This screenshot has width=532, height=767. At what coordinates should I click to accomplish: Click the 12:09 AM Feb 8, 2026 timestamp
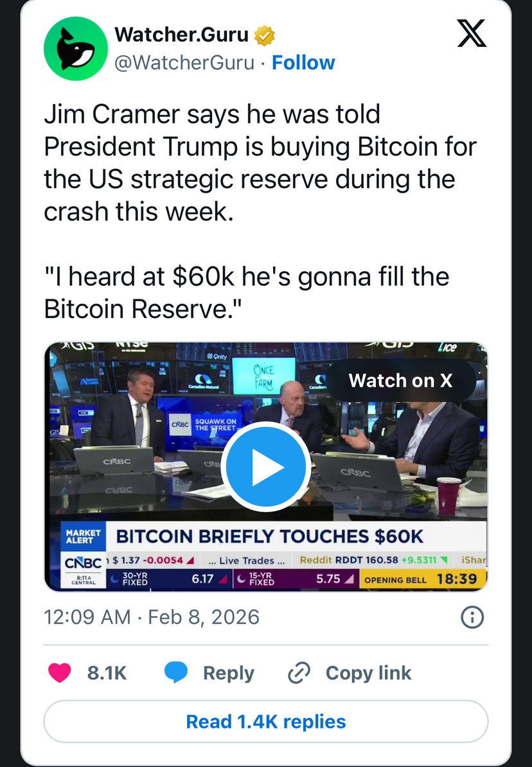tap(152, 617)
